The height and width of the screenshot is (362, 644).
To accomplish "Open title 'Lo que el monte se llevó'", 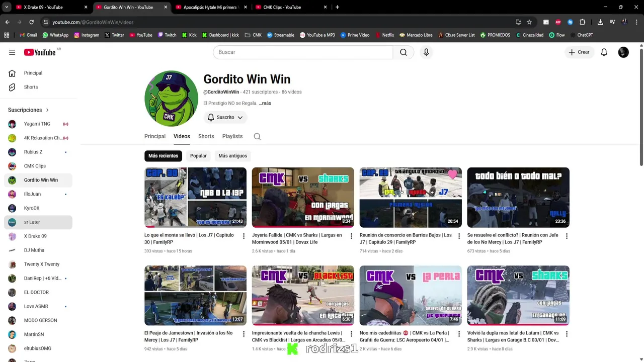I will point(189,238).
